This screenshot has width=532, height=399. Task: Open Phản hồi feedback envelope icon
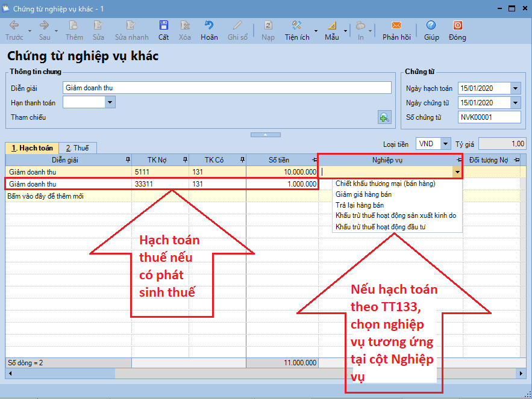[396, 25]
